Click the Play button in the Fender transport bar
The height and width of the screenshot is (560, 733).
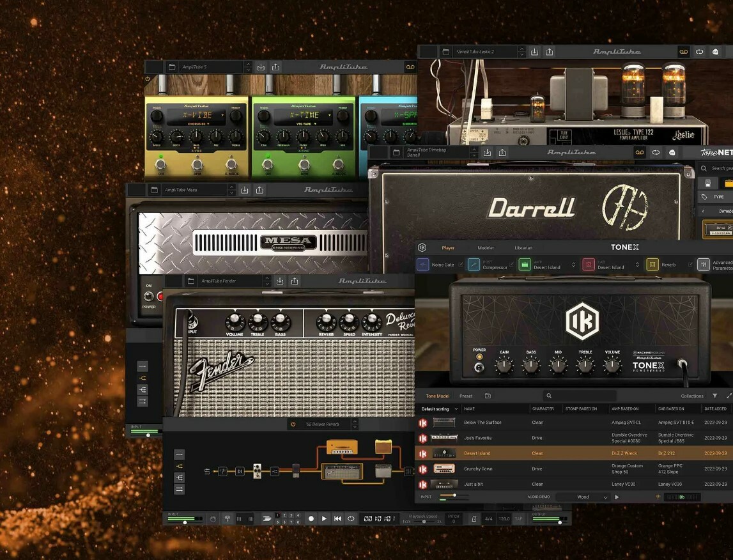click(324, 518)
